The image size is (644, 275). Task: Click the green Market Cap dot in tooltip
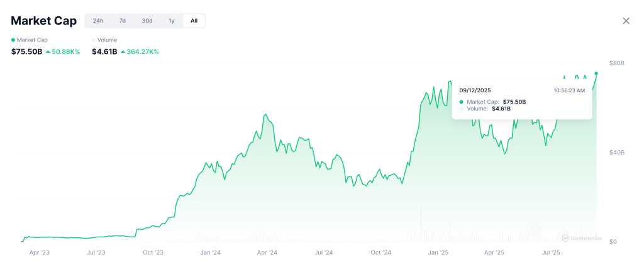coord(461,102)
